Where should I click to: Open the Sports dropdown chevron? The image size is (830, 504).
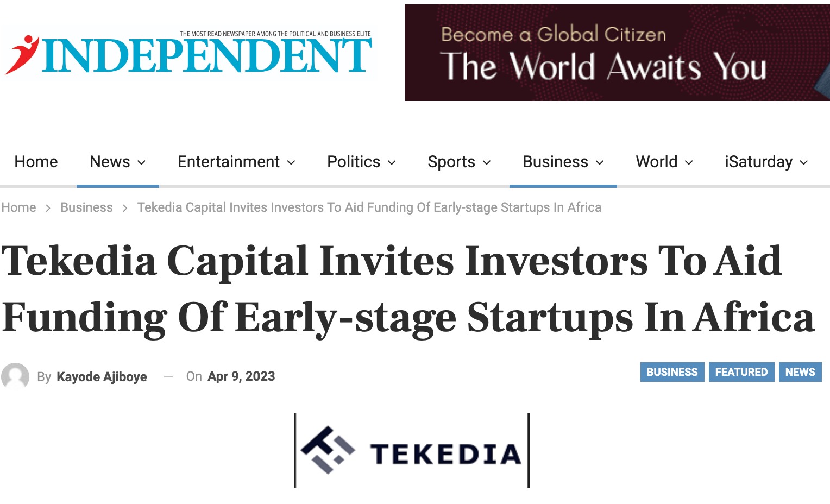pyautogui.click(x=487, y=162)
